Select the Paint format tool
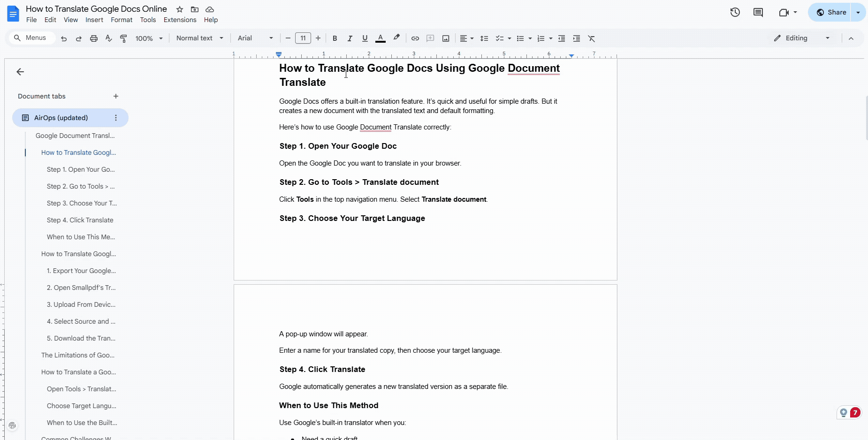 click(x=123, y=38)
